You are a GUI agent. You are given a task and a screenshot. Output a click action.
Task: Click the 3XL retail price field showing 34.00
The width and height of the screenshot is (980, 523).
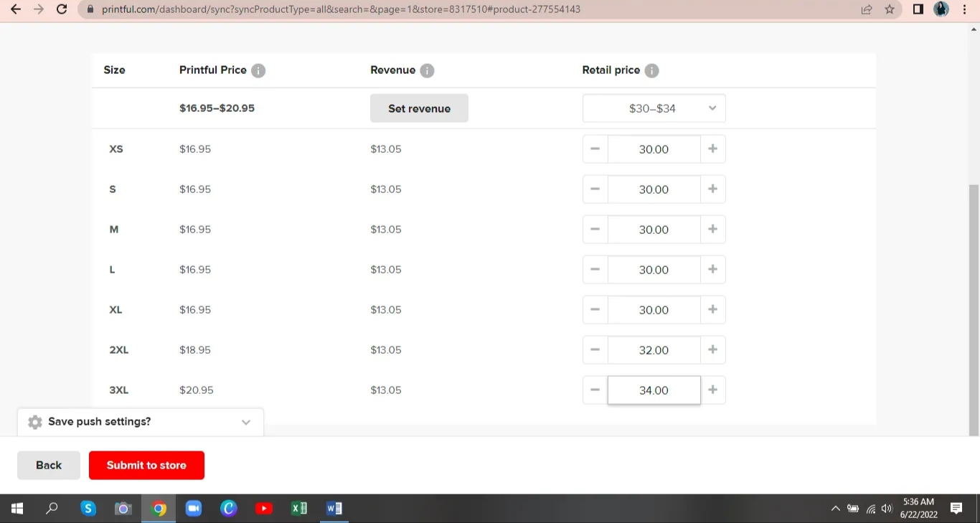(x=654, y=390)
